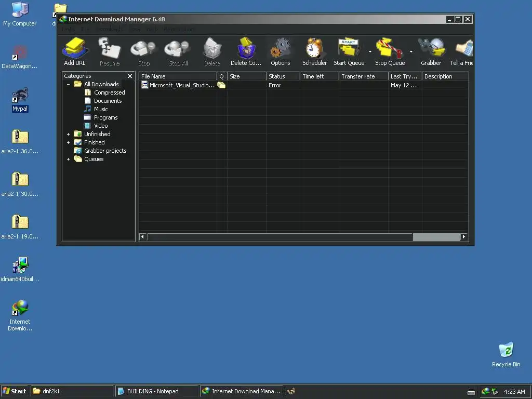The height and width of the screenshot is (399, 532).
Task: Click the horizontal scrollbar right arrow
Action: 464,236
